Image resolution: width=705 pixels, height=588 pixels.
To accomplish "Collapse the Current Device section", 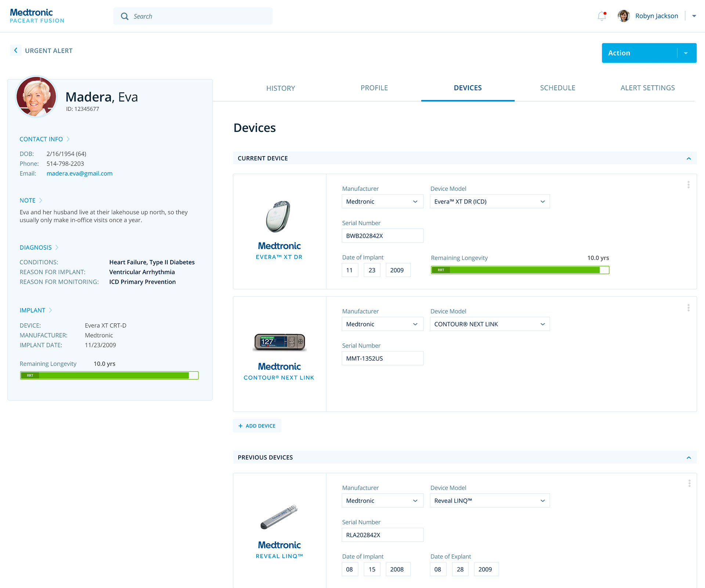I will click(x=689, y=158).
